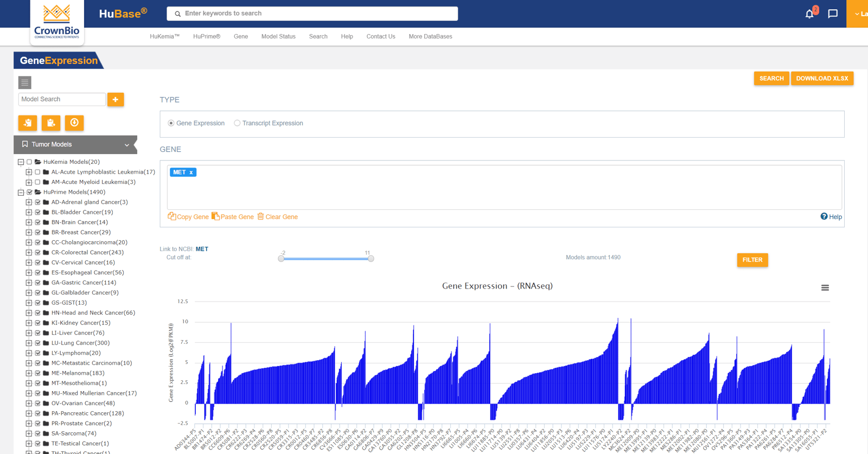
Task: Open the chat messages icon
Action: [x=833, y=14]
